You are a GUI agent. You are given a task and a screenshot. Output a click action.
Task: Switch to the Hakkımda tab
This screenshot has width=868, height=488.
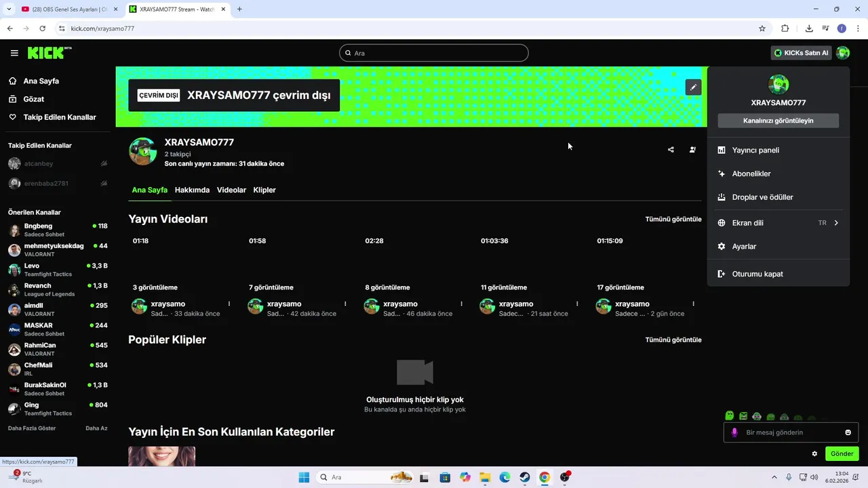tap(192, 190)
